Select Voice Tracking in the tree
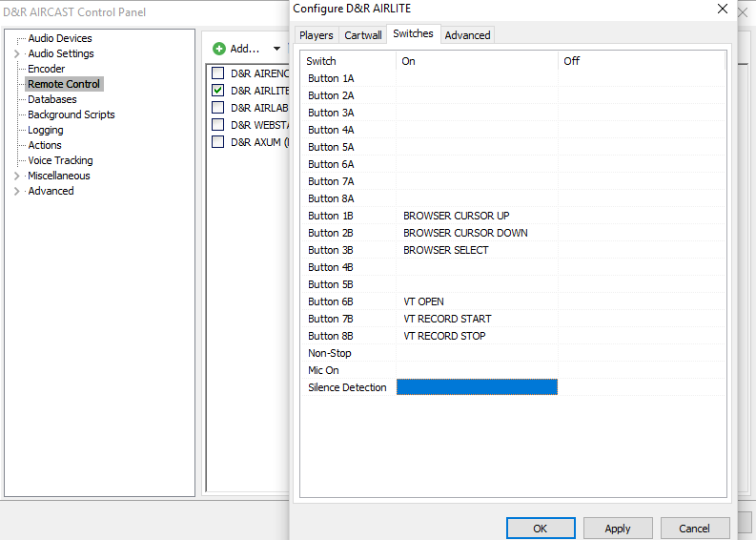The height and width of the screenshot is (540, 756). 60,160
